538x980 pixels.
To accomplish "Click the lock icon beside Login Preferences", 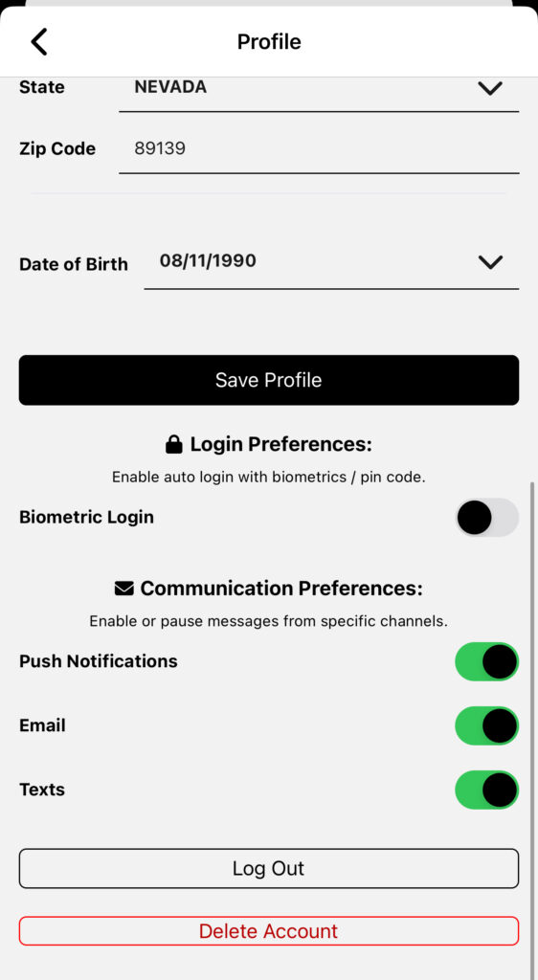I will 173,444.
